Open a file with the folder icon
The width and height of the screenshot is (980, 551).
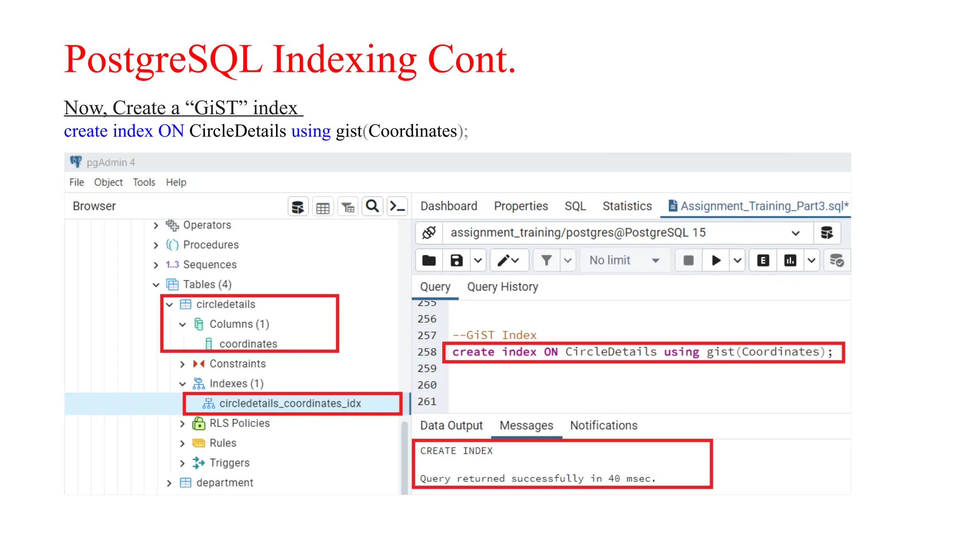click(x=429, y=261)
